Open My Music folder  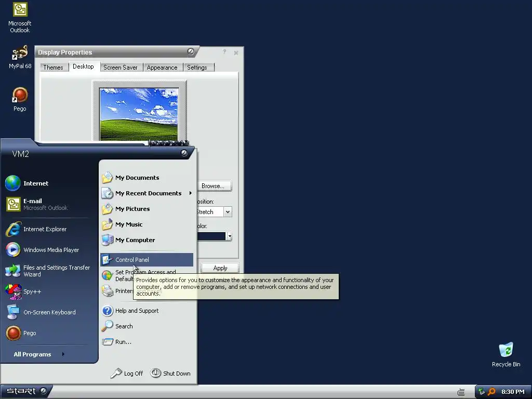tap(147, 224)
